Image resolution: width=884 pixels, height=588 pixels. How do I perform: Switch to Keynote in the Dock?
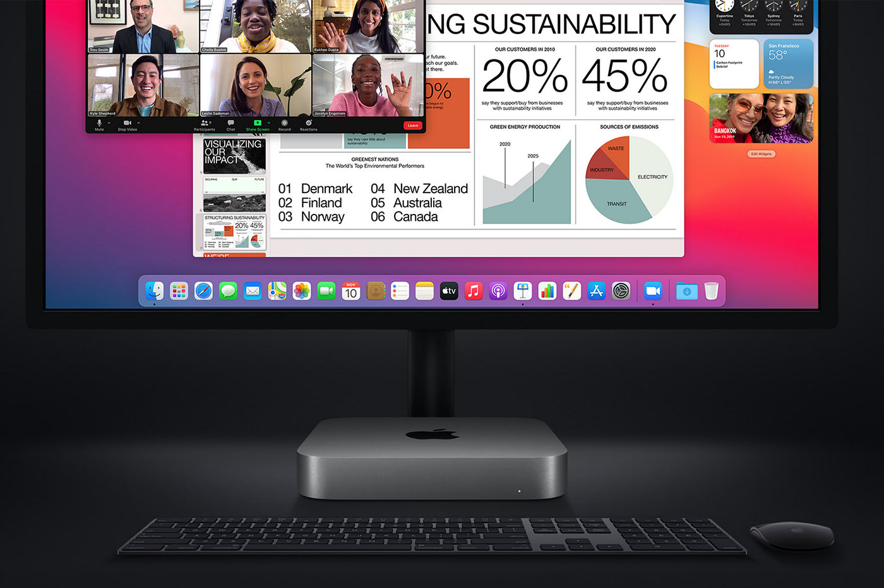pos(523,291)
